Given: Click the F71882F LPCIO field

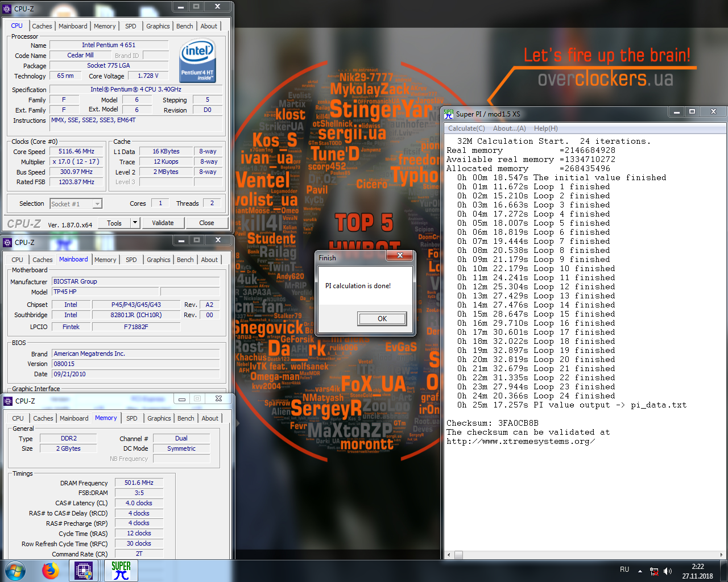Looking at the screenshot, I should click(x=136, y=327).
